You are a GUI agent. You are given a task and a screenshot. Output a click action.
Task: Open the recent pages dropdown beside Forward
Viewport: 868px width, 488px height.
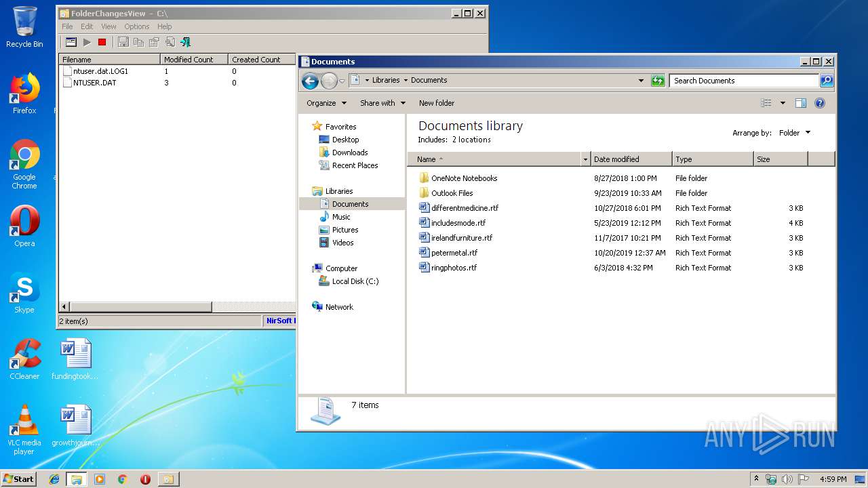342,81
